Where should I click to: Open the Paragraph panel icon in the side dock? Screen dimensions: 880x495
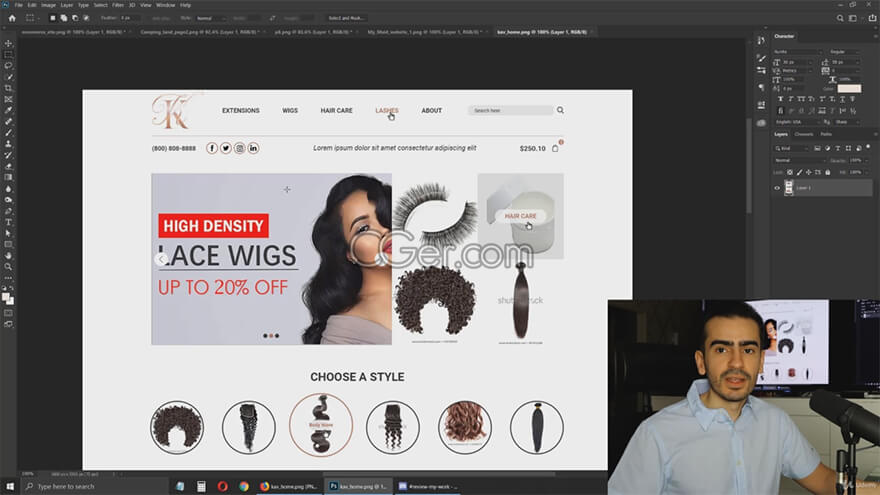tap(761, 88)
